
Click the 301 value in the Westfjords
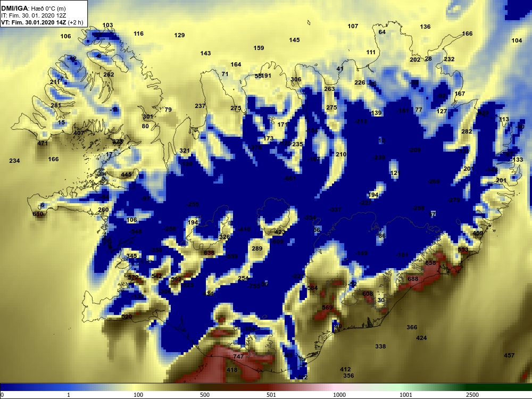point(148,117)
